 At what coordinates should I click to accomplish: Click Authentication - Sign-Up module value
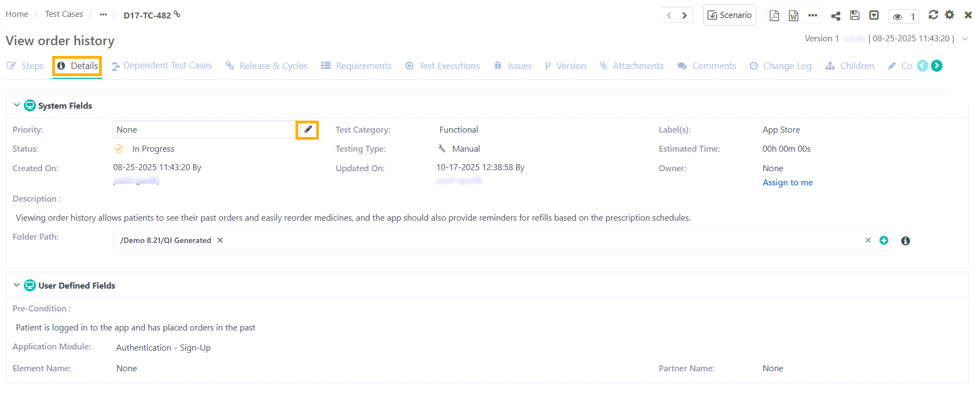coord(163,348)
